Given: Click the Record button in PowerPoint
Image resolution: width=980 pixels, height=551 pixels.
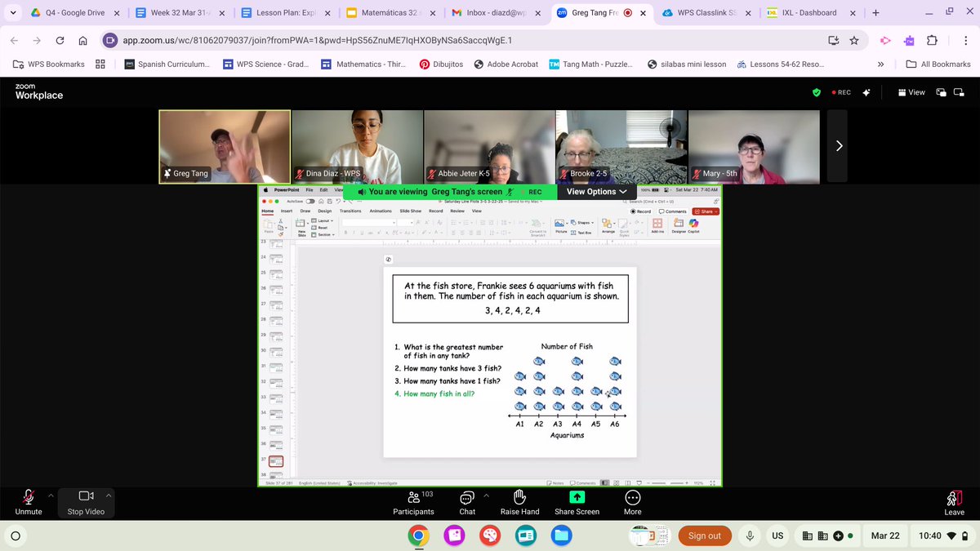Looking at the screenshot, I should pos(641,211).
